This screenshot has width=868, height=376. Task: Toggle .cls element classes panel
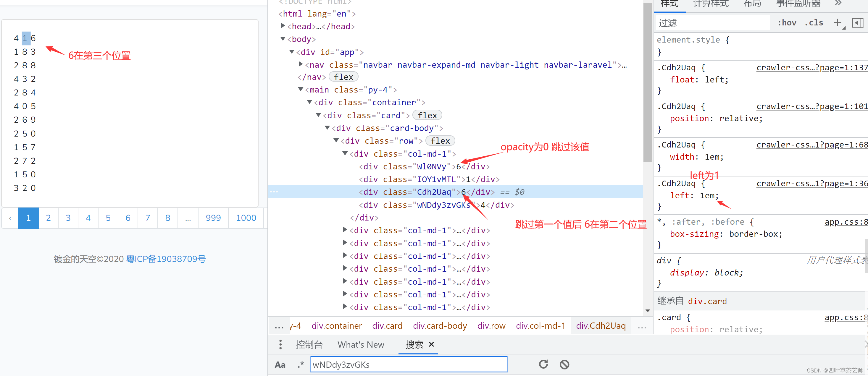pos(814,22)
